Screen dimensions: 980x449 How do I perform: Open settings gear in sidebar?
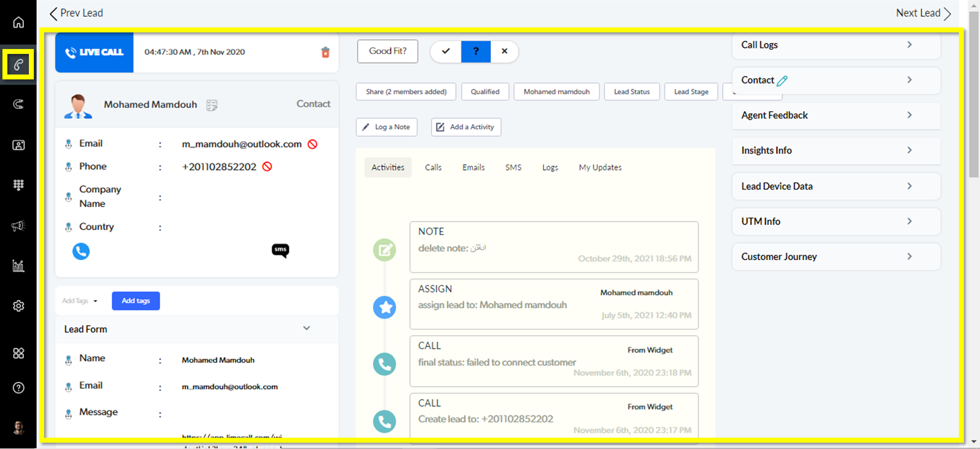[18, 306]
